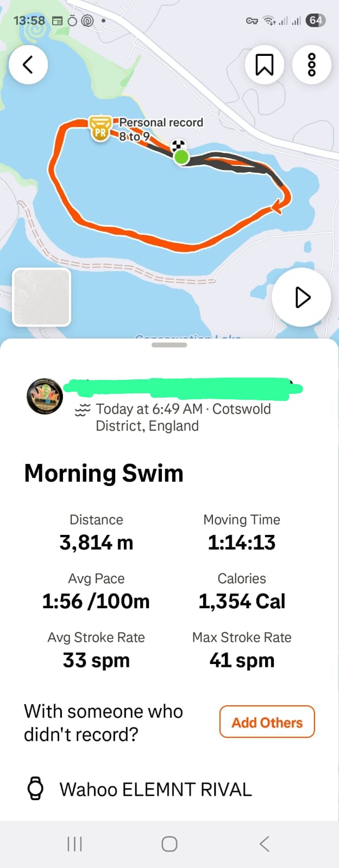
Task: Tap the back arrow button
Action: click(28, 65)
